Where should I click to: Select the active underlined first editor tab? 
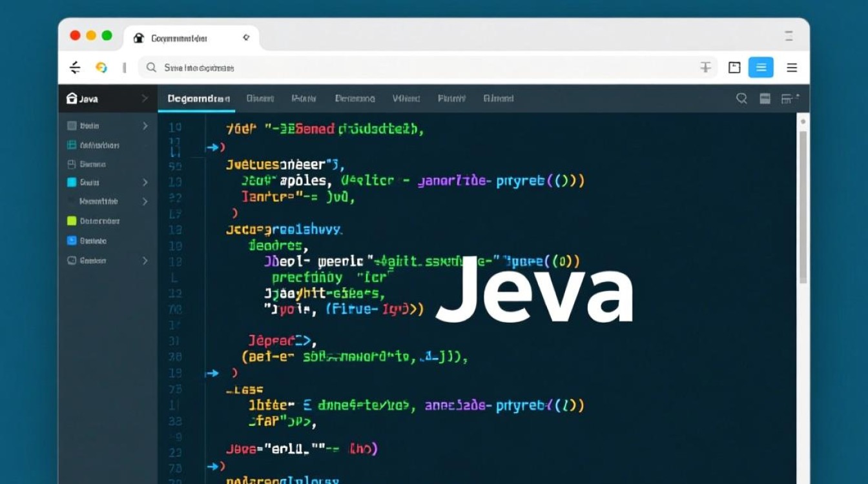(x=198, y=99)
